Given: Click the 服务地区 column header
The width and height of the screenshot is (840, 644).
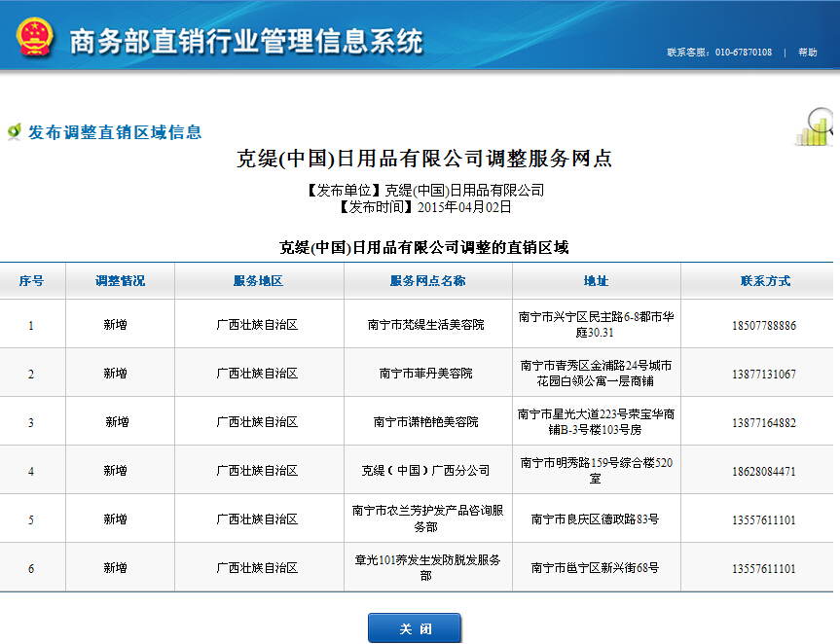Looking at the screenshot, I should [258, 281].
